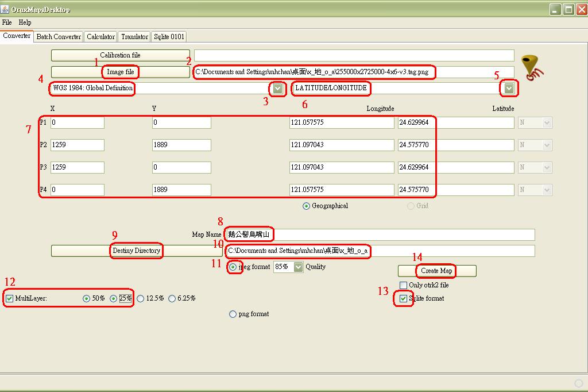Viewport: 588px width, 392px height.
Task: Toggle the Only otrk2 file checkbox
Action: pyautogui.click(x=403, y=285)
